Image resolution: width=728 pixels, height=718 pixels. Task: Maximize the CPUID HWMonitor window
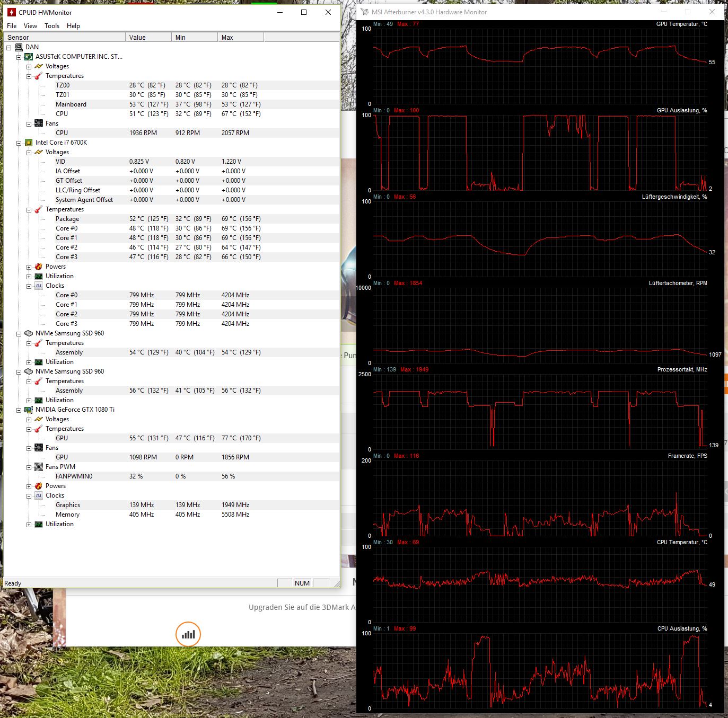coord(304,12)
